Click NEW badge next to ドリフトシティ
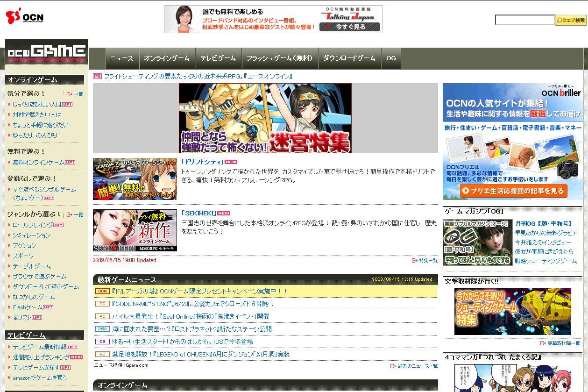This screenshot has width=588, height=392. [231, 162]
